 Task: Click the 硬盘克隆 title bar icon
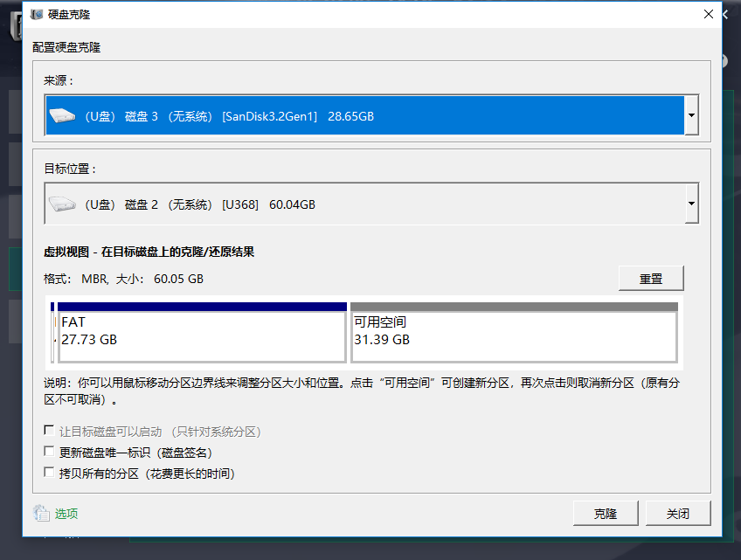click(36, 14)
